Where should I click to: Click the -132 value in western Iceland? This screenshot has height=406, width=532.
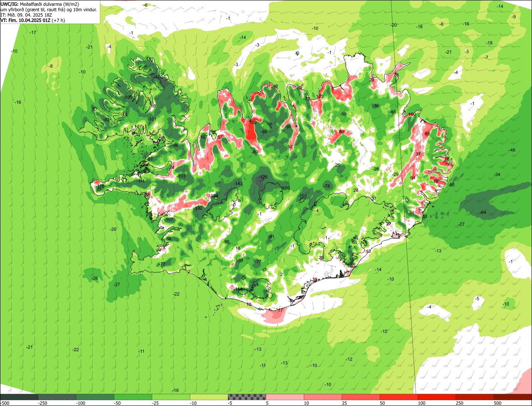pyautogui.click(x=199, y=208)
